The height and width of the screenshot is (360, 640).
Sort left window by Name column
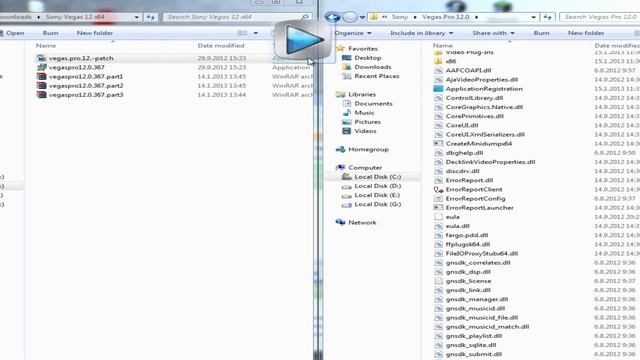46,46
